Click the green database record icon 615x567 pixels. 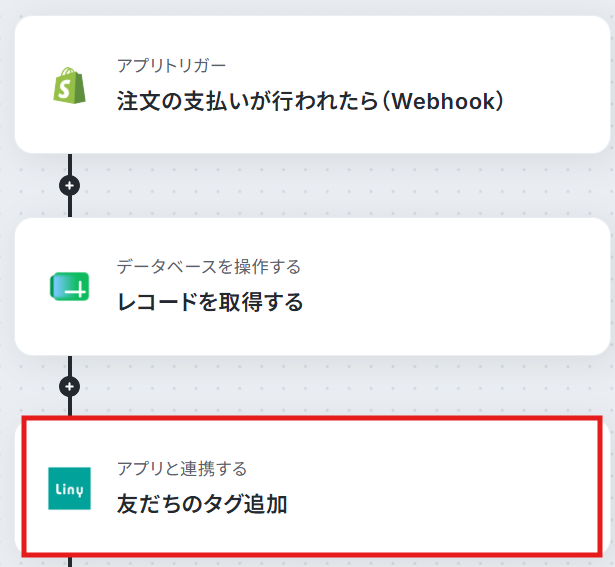point(69,286)
